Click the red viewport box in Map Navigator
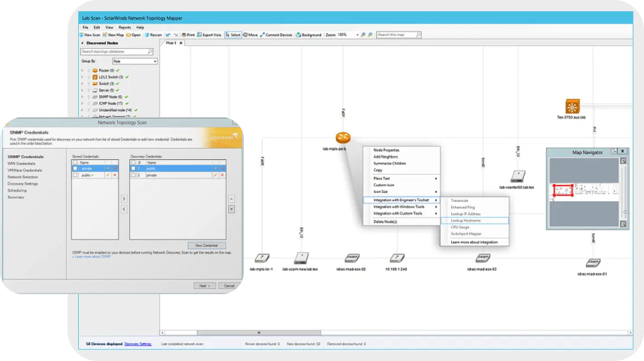The image size is (644, 361). click(x=563, y=190)
